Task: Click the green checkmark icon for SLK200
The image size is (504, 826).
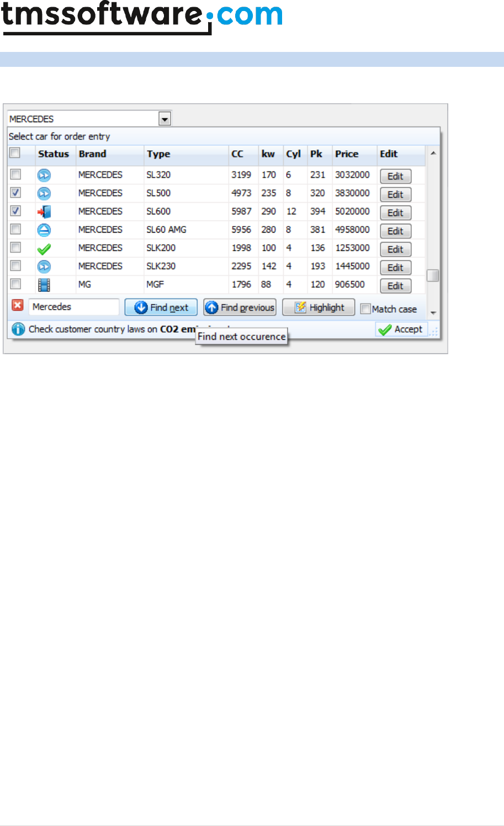Action: click(44, 249)
